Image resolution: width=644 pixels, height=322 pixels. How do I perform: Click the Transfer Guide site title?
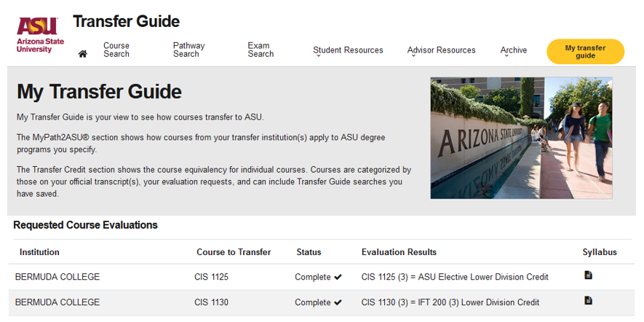pyautogui.click(x=126, y=21)
